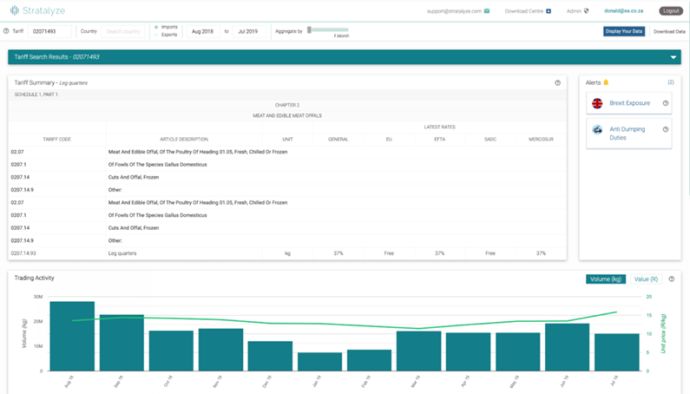
Task: Click the Aggregate by slider handle
Action: (x=309, y=29)
